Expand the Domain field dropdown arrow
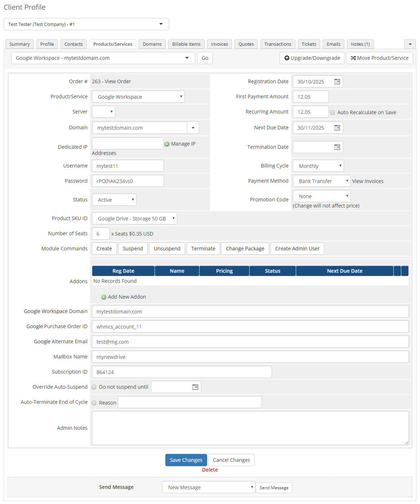This screenshot has height=504, width=420. 193,128
